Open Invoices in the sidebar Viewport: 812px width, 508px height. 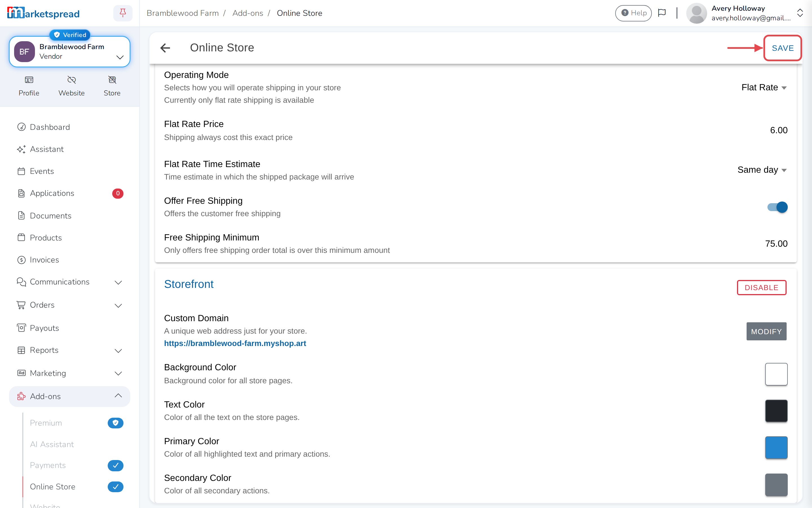pos(69,260)
